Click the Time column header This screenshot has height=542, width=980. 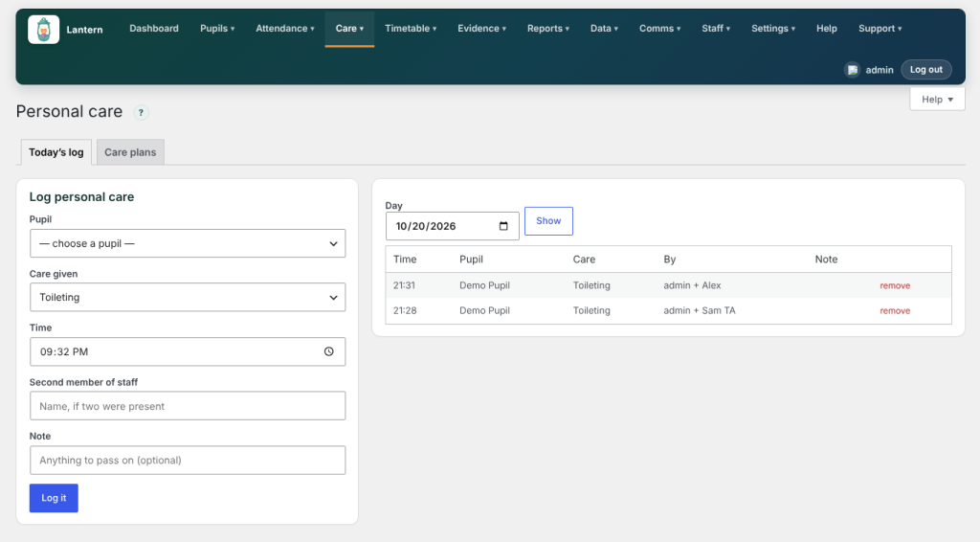click(405, 259)
